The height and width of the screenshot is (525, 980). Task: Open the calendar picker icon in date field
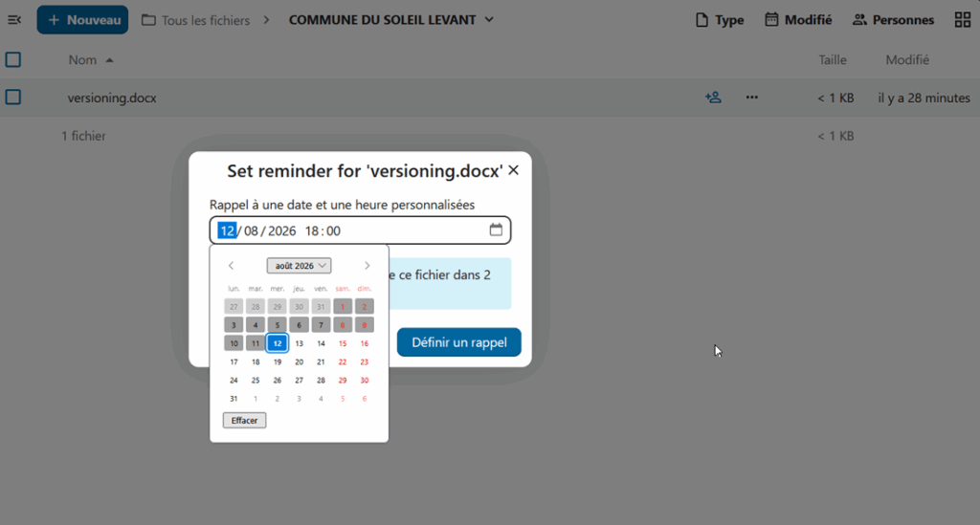(x=496, y=230)
